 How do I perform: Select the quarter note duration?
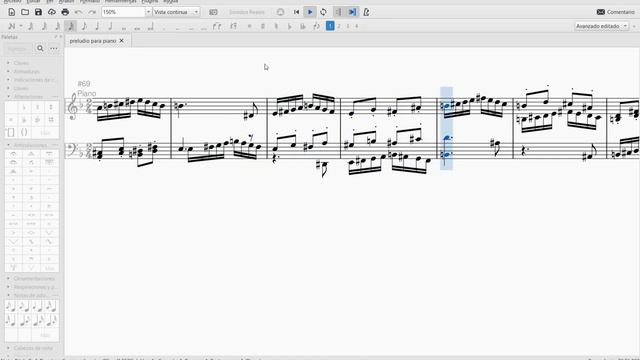[x=97, y=26]
